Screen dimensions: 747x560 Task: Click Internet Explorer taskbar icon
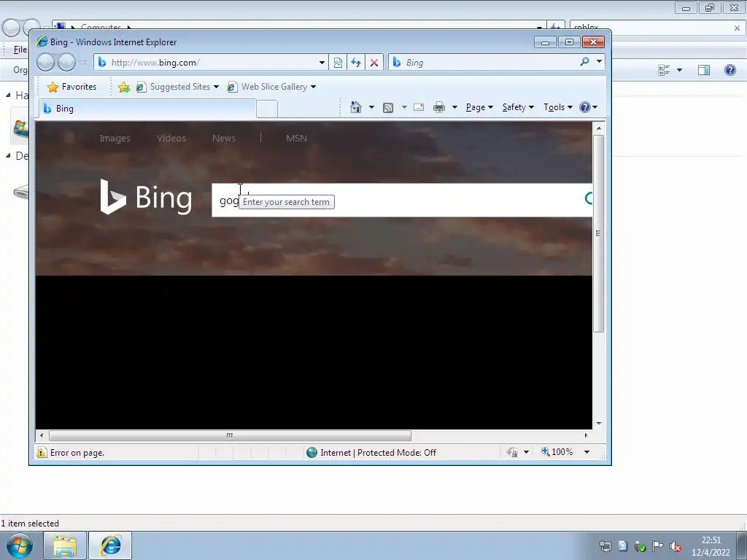coord(110,545)
